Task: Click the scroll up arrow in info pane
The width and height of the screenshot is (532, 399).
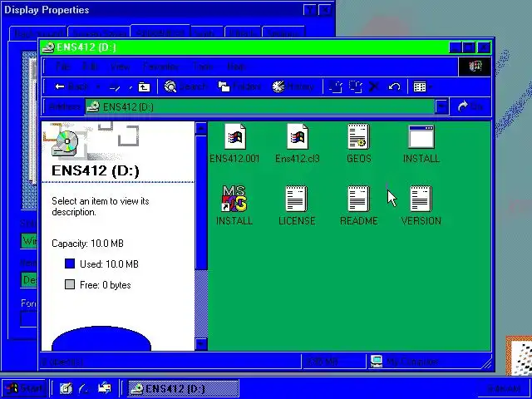Action: (201, 129)
